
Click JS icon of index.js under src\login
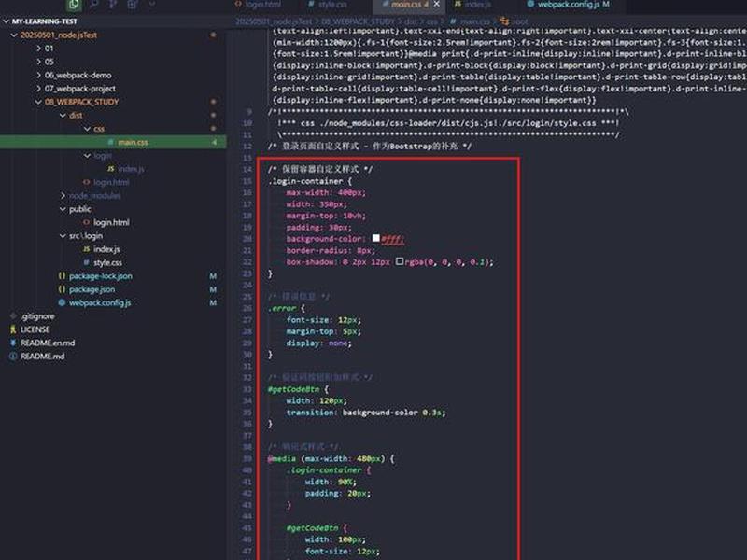click(86, 249)
